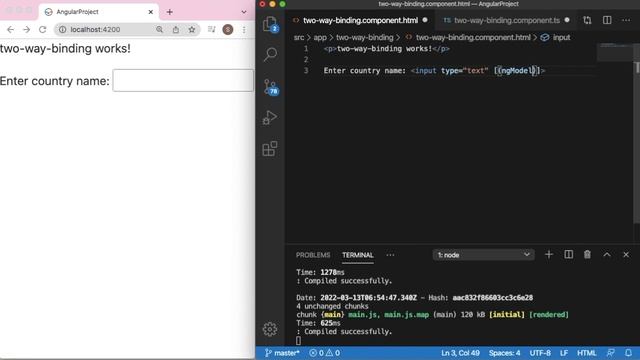Open notifications bell in status bar

click(x=628, y=353)
